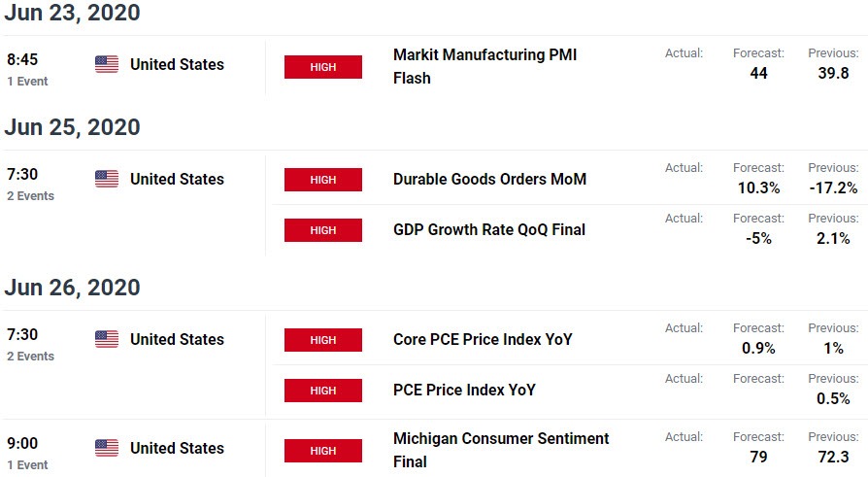Image resolution: width=868 pixels, height=477 pixels.
Task: Click HIGH badge for Core PCE Price Index
Action: click(x=323, y=340)
